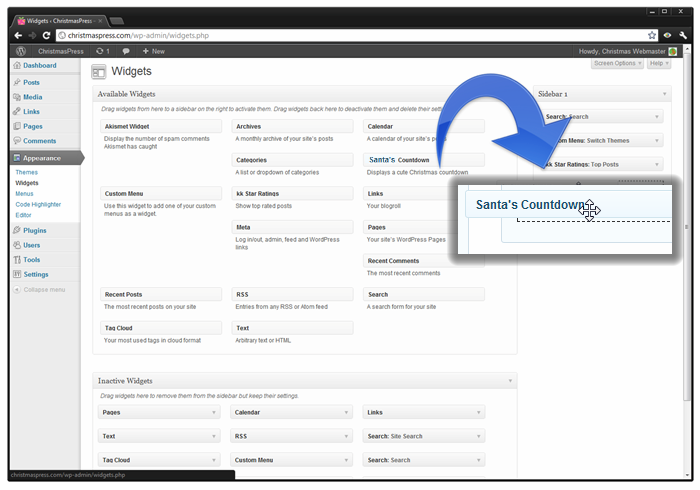This screenshot has height=490, width=700.
Task: Click the Settings icon in sidebar
Action: 17,274
